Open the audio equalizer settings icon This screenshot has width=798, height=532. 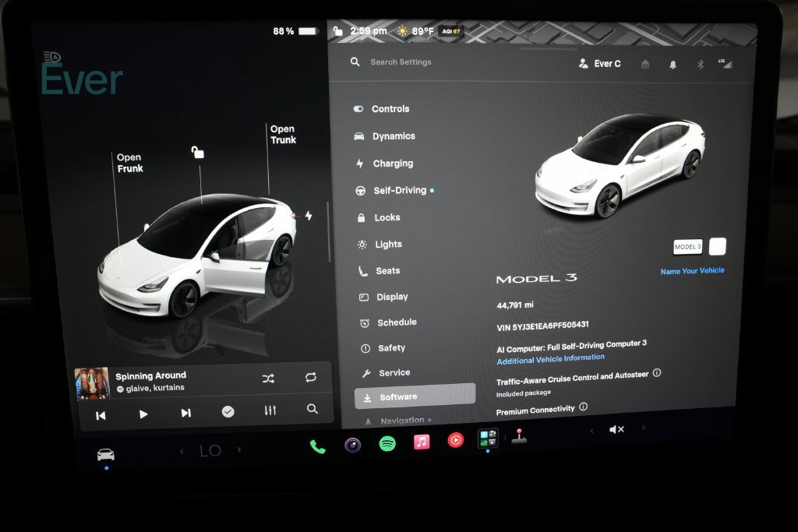coord(270,410)
